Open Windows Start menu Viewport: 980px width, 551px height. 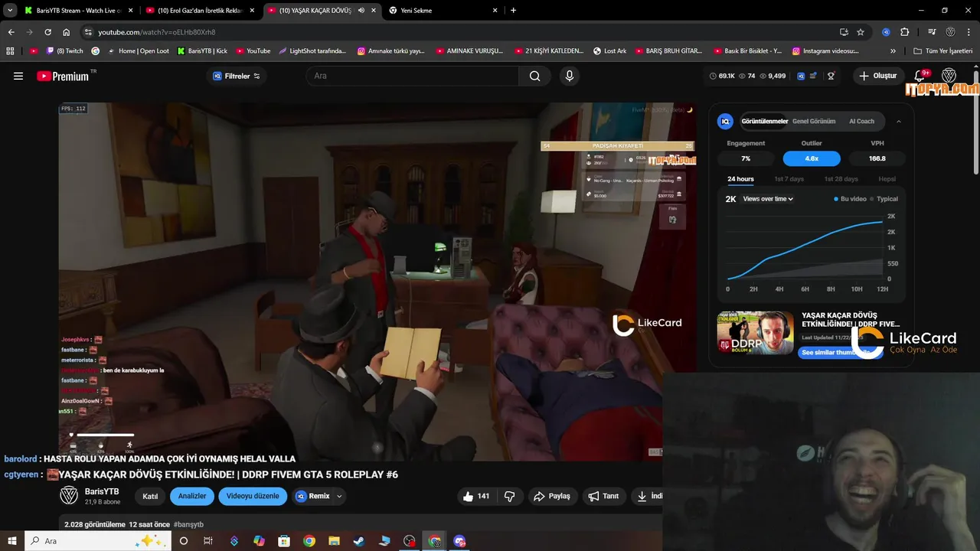(x=11, y=541)
